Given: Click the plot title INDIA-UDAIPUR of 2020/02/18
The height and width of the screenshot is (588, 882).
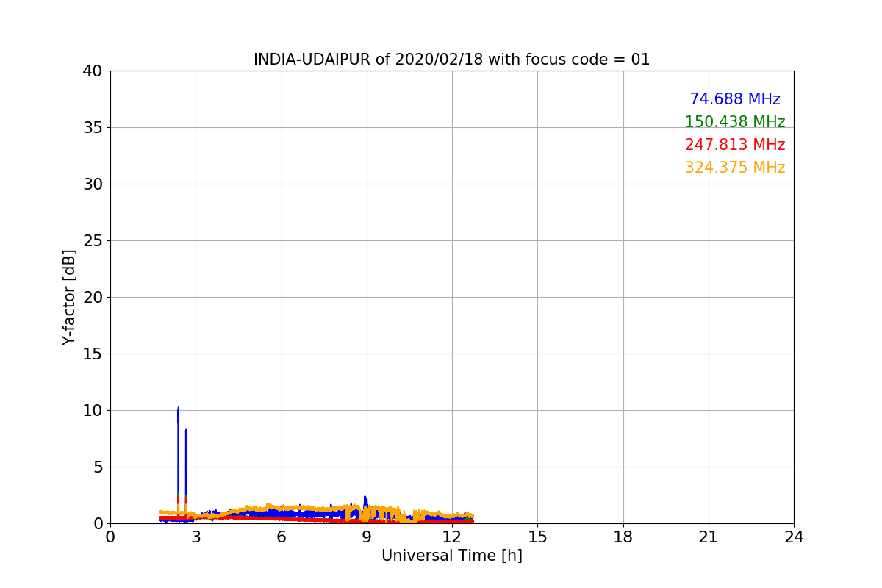Looking at the screenshot, I should (451, 60).
